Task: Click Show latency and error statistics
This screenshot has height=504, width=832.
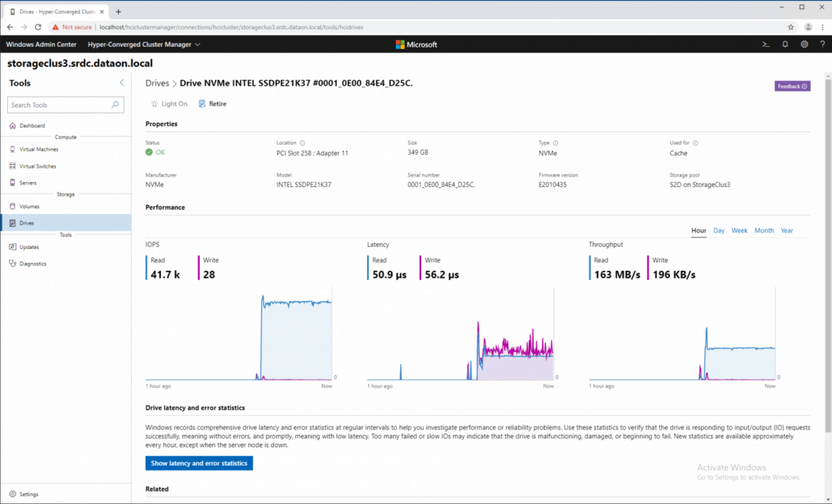Action: click(199, 463)
